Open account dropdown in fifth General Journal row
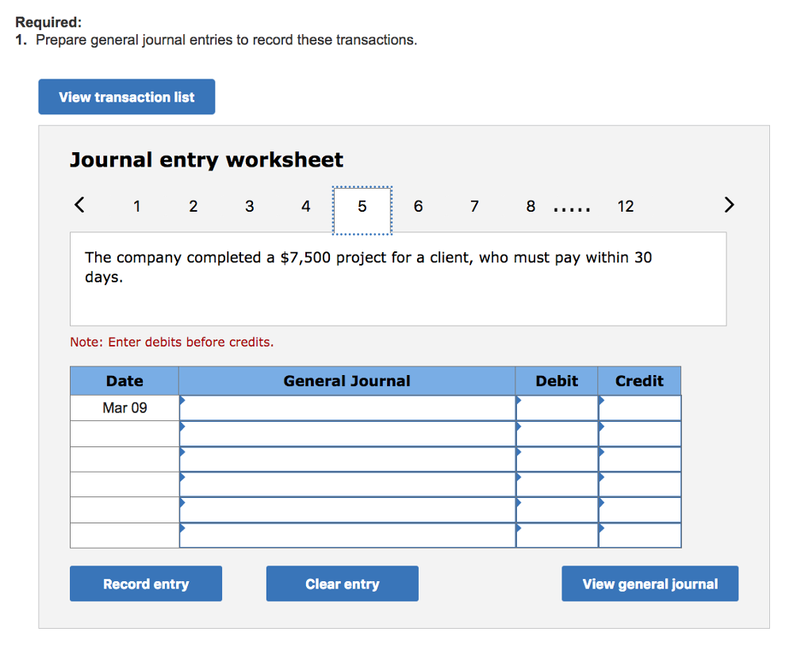 tap(347, 510)
